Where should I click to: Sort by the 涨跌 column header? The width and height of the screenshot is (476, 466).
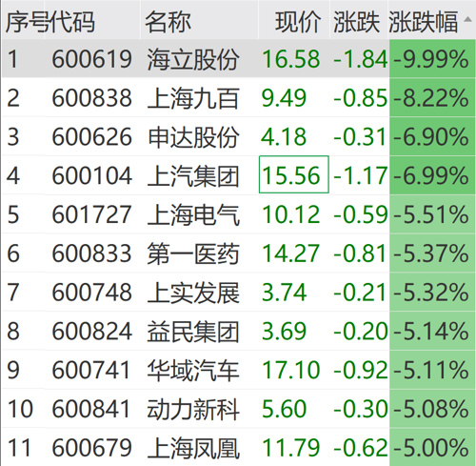point(356,22)
